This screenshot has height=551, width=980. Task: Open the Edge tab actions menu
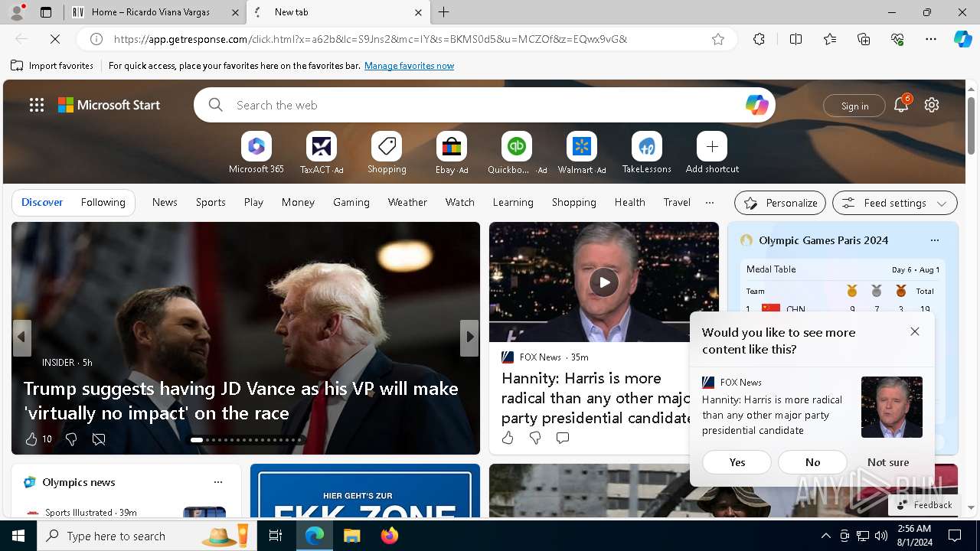tap(46, 12)
